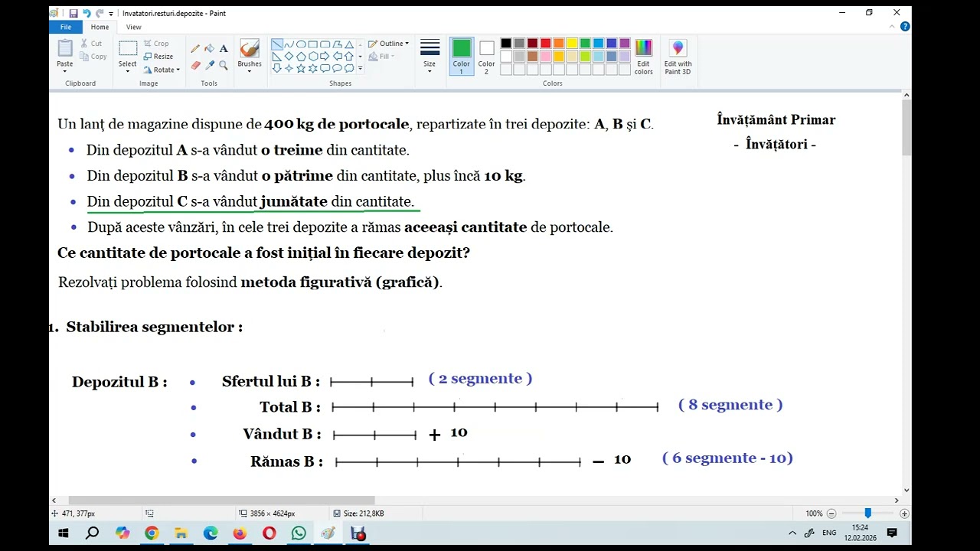
Task: Choose the Five-point star shape
Action: tap(301, 68)
